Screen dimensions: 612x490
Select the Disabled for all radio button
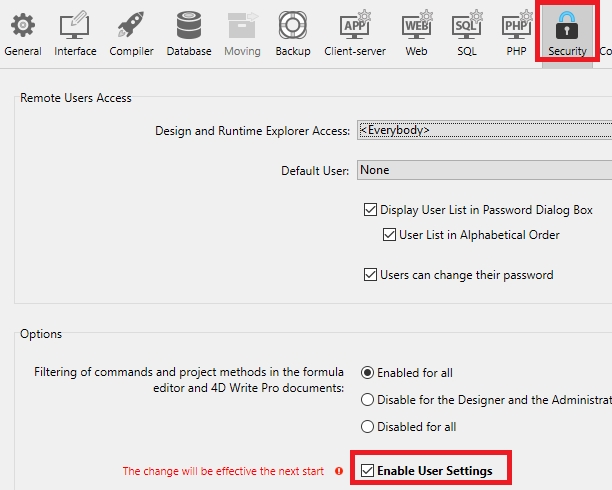[367, 427]
